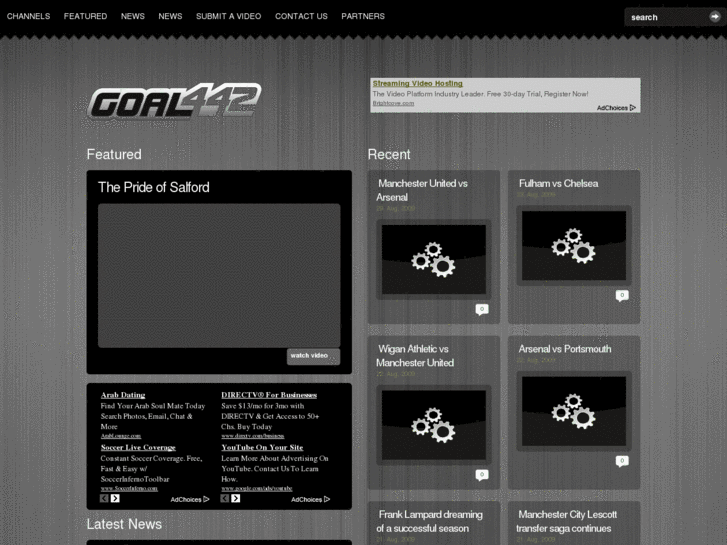The image size is (727, 545).
Task: Go to Submit a Video page
Action: [229, 16]
